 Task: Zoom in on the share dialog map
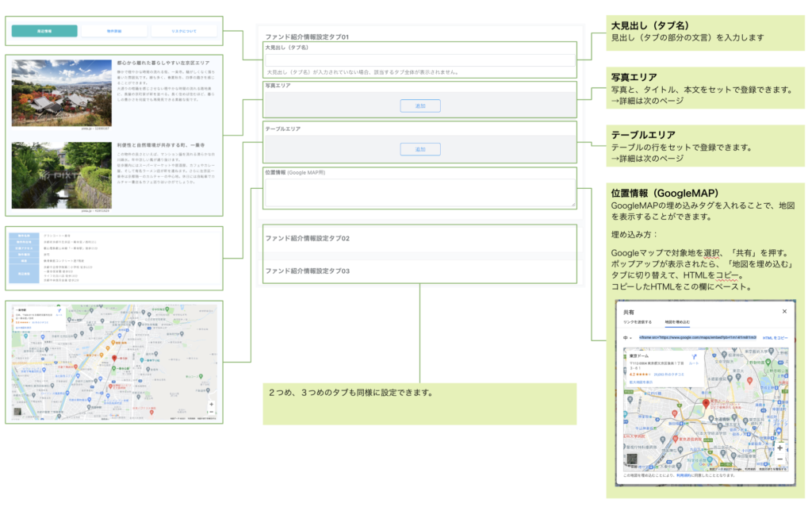tap(779, 447)
